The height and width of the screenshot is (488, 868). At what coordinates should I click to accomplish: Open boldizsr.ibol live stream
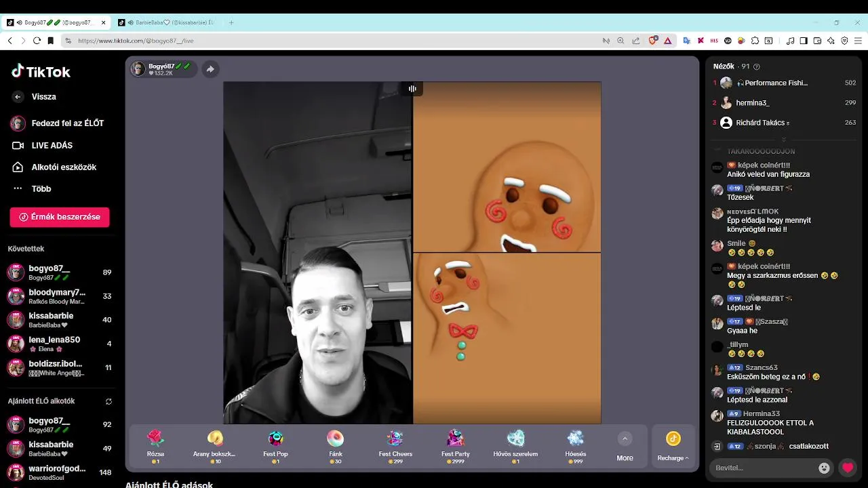[x=60, y=367]
